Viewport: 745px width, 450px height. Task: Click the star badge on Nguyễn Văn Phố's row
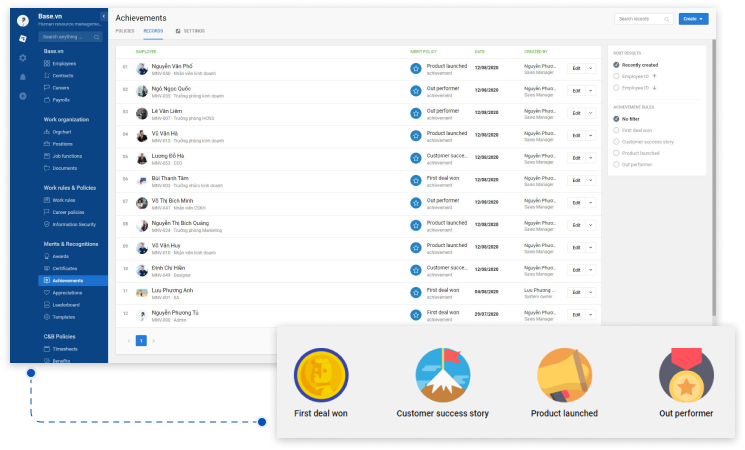[416, 68]
